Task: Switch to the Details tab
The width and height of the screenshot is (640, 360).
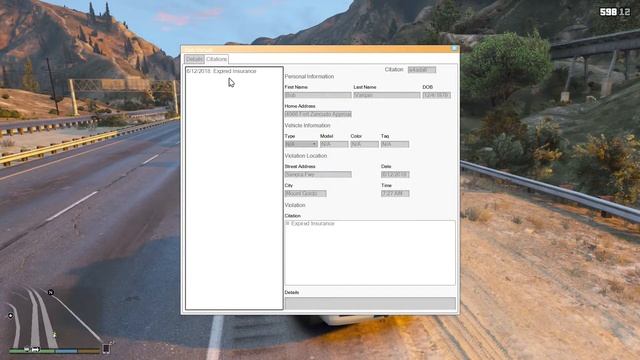Action: [x=194, y=59]
